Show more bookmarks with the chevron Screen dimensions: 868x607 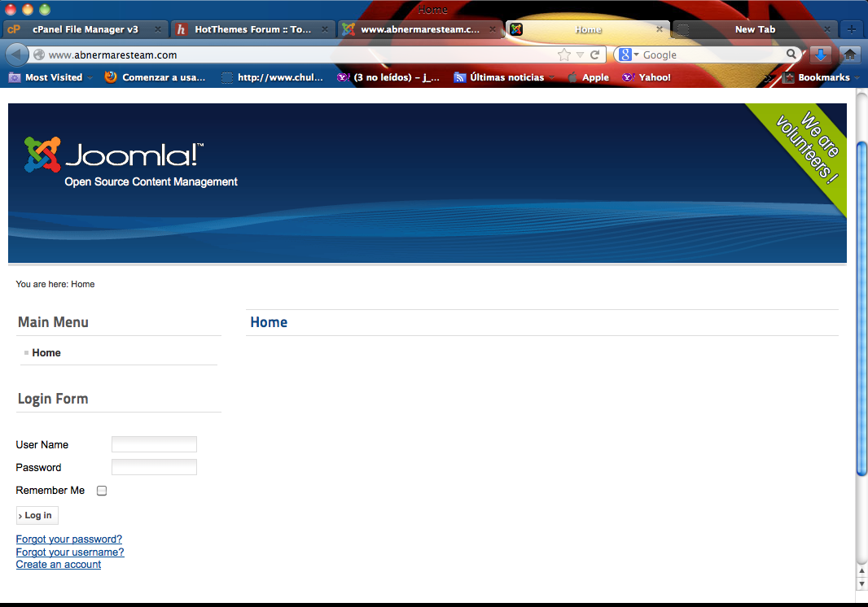(x=769, y=78)
